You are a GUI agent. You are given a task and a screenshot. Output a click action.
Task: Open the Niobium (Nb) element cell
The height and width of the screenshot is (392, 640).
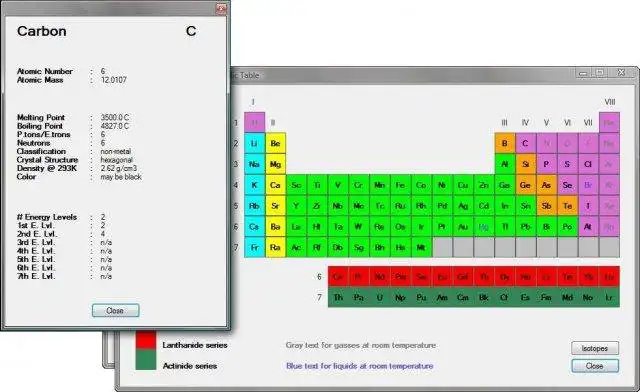338,206
